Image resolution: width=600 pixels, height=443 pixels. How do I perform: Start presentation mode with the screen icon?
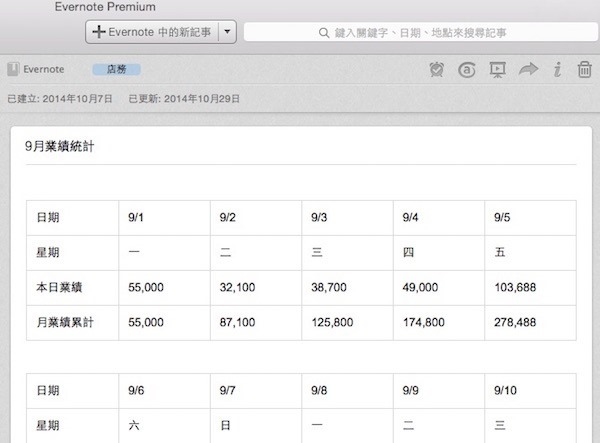[x=496, y=70]
